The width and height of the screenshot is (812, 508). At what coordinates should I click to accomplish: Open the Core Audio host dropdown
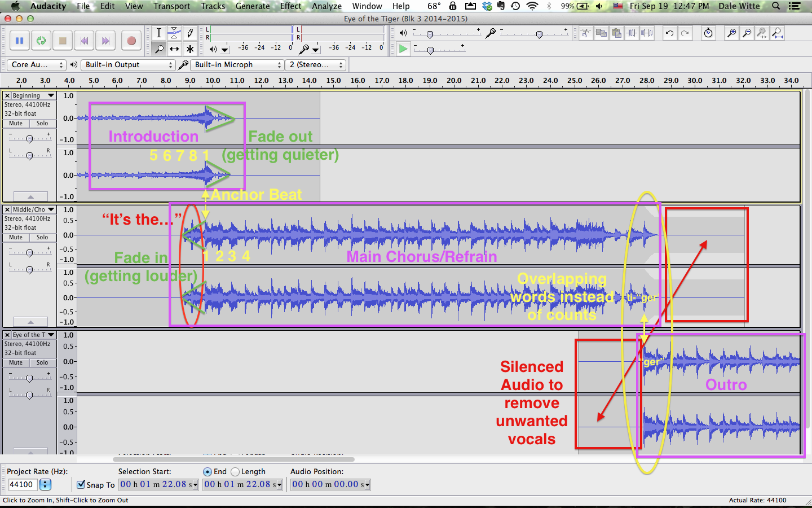pos(36,65)
